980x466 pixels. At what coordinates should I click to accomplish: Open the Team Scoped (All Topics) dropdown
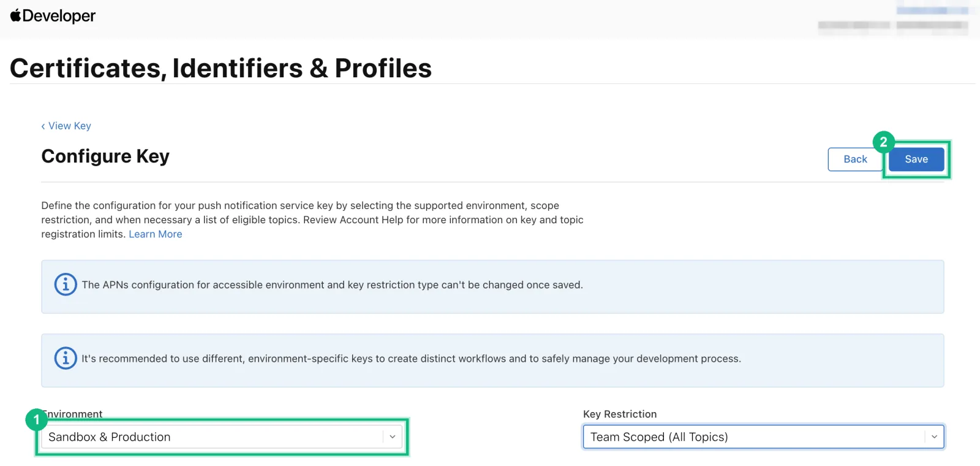pos(763,437)
